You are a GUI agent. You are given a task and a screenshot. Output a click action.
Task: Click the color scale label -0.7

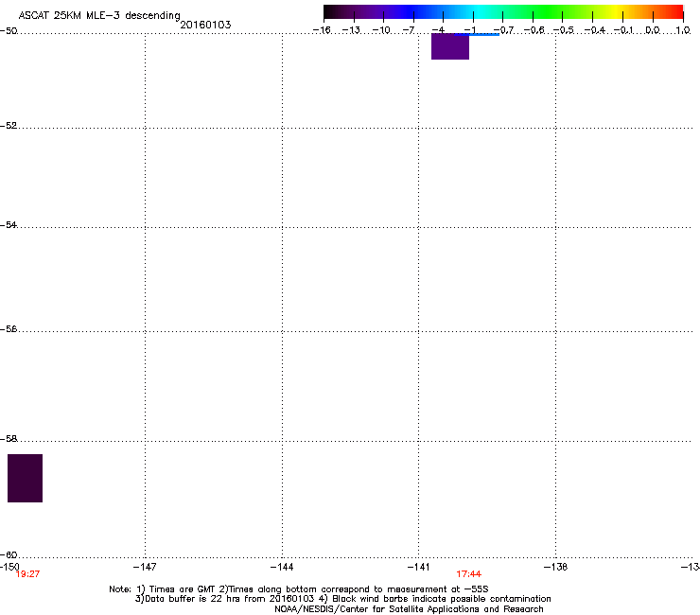503,30
